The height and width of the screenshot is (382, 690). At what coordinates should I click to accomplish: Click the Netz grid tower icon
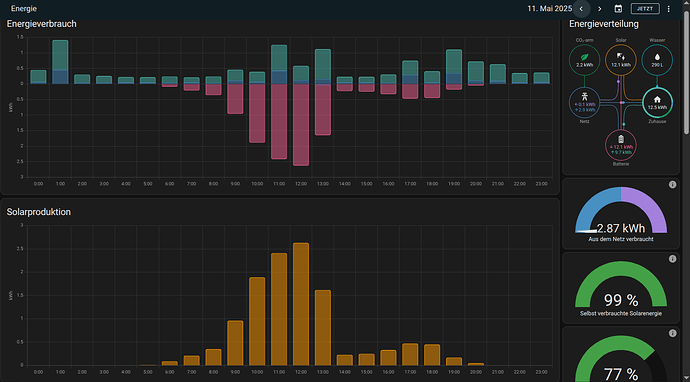coord(584,97)
